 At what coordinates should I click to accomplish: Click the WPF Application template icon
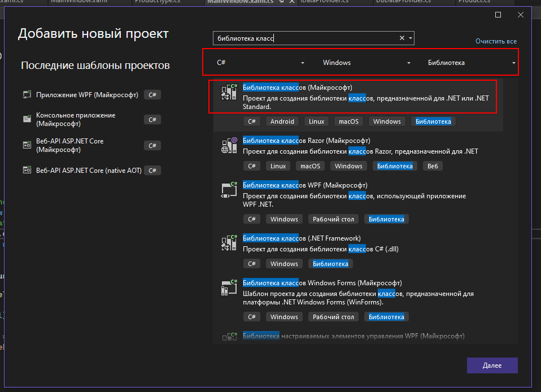[27, 95]
